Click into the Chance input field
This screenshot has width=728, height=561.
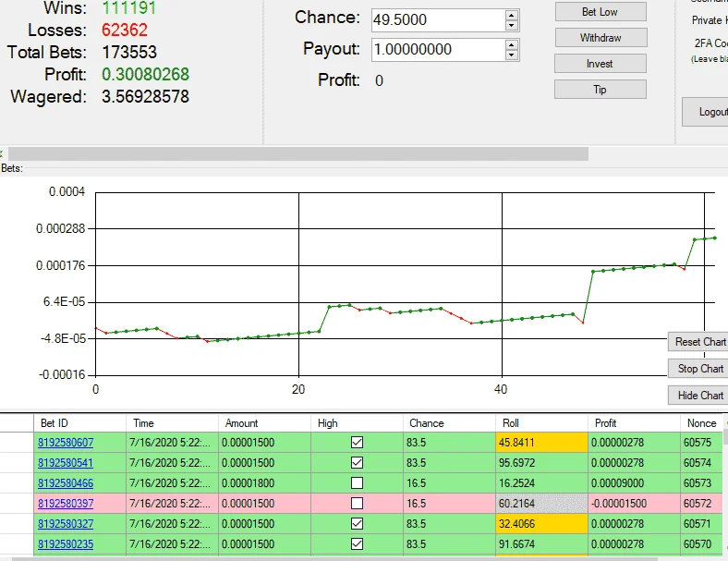pyautogui.click(x=438, y=20)
